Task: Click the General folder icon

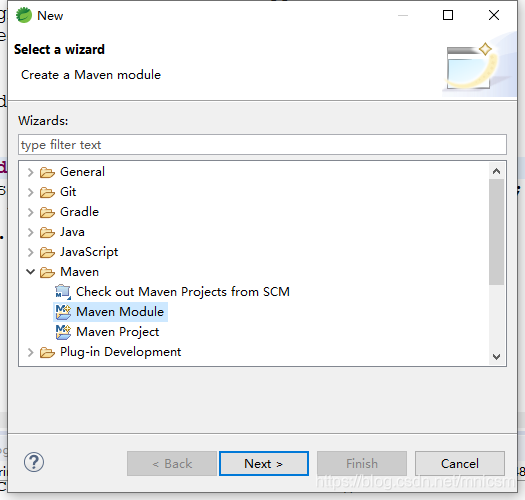Action: [x=47, y=172]
